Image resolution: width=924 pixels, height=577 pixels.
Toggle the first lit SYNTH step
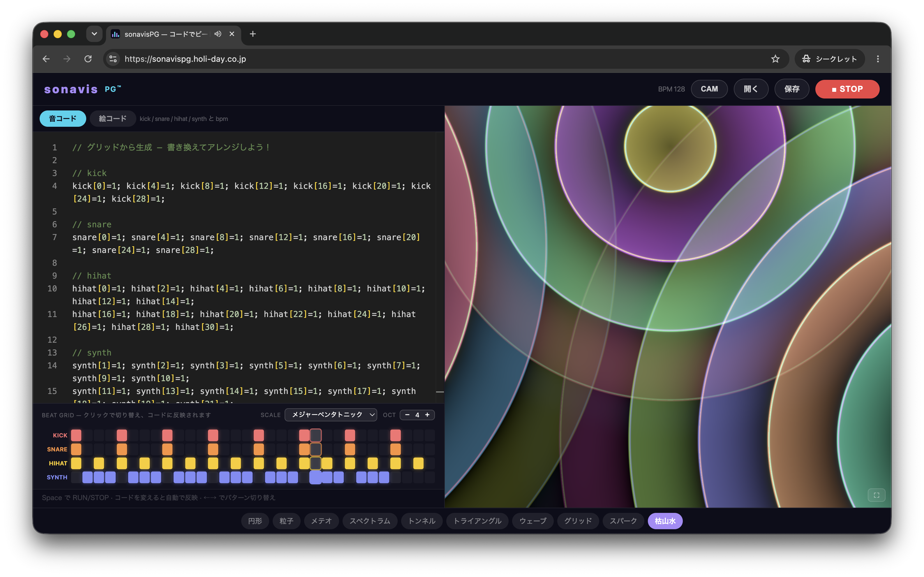coord(88,477)
